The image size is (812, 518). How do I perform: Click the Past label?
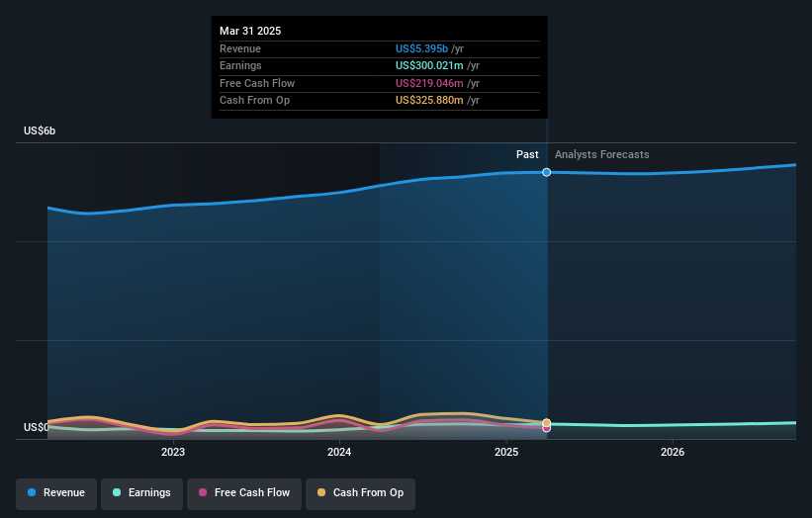click(527, 155)
